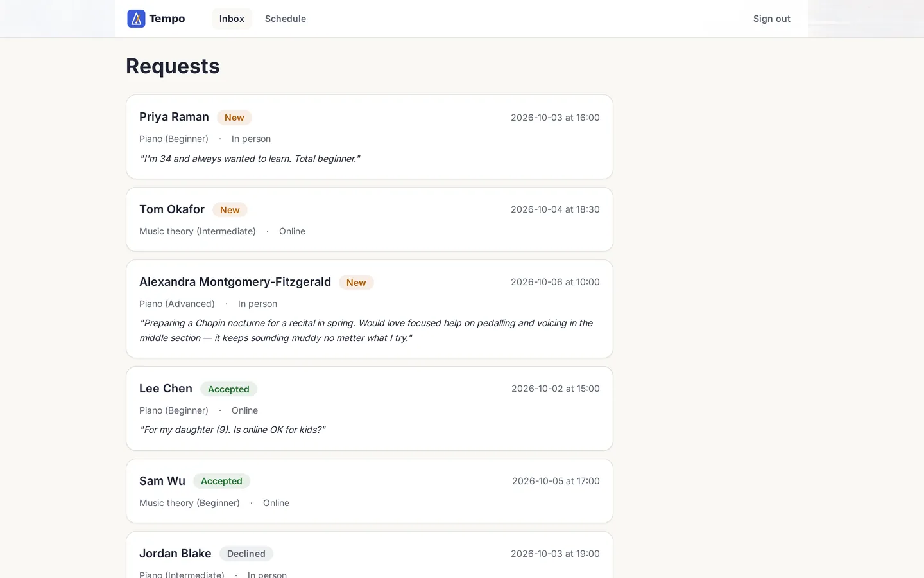Select the 2026-10-05 at 17:00 timestamp
The image size is (924, 578).
[556, 481]
